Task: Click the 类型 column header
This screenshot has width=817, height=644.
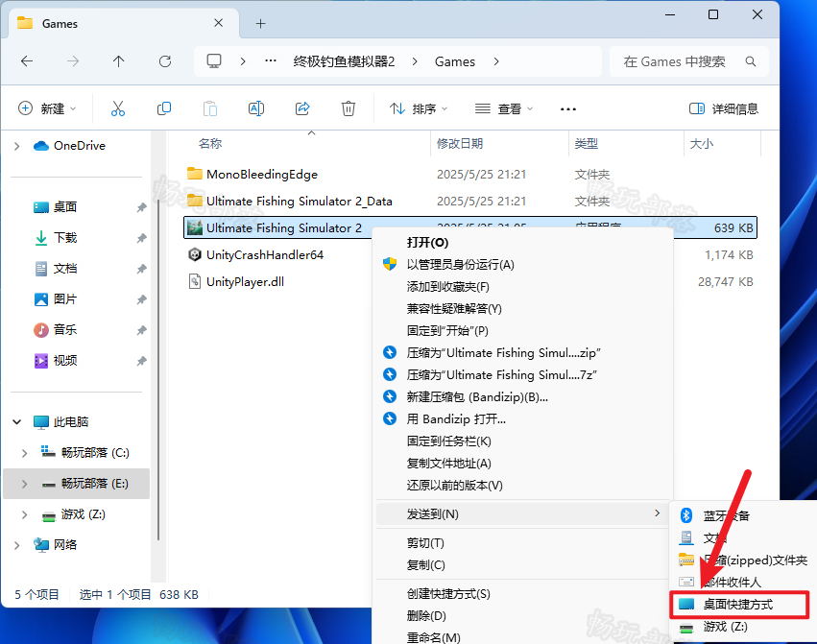Action: point(587,143)
